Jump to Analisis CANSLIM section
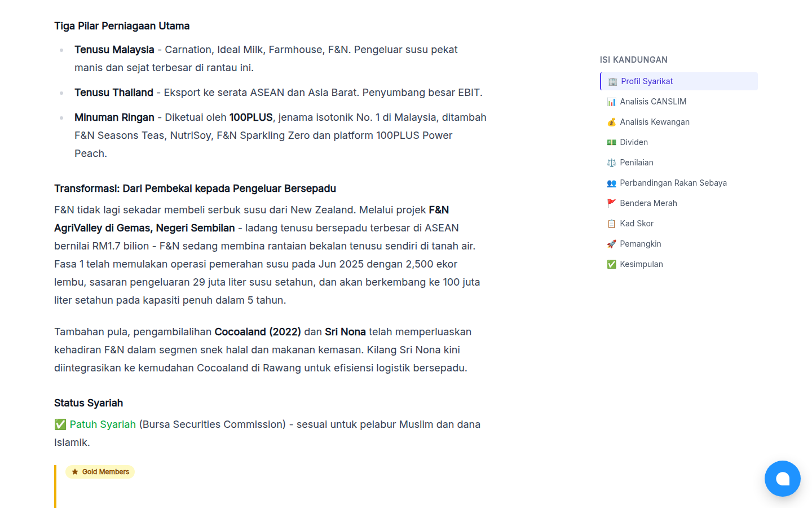 pyautogui.click(x=679, y=102)
